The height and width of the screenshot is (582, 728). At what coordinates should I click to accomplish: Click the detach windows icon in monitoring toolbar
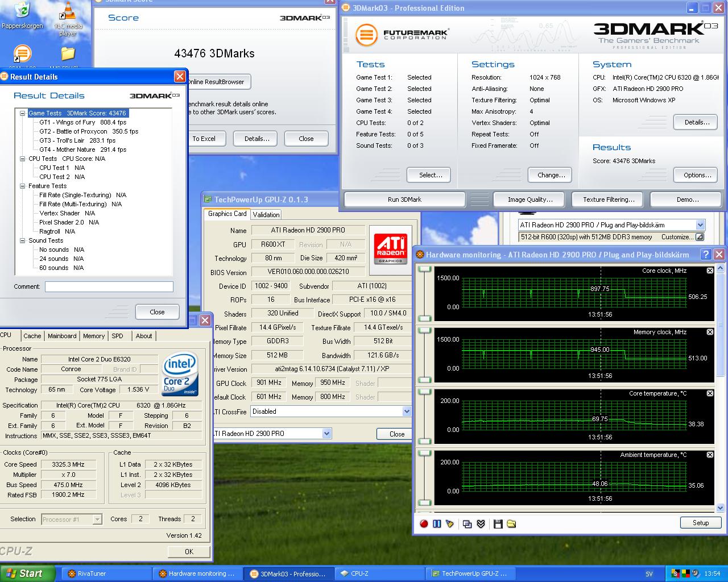pos(468,523)
